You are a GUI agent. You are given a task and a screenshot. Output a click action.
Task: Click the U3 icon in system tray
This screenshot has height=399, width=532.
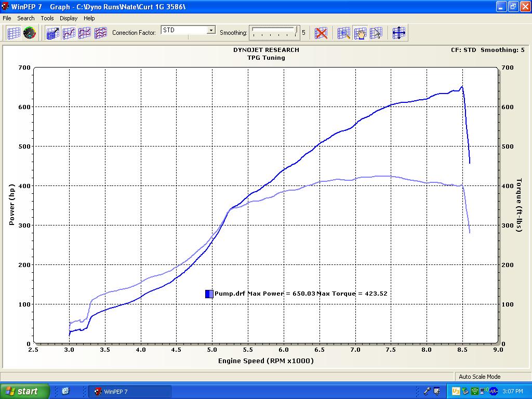(456, 391)
